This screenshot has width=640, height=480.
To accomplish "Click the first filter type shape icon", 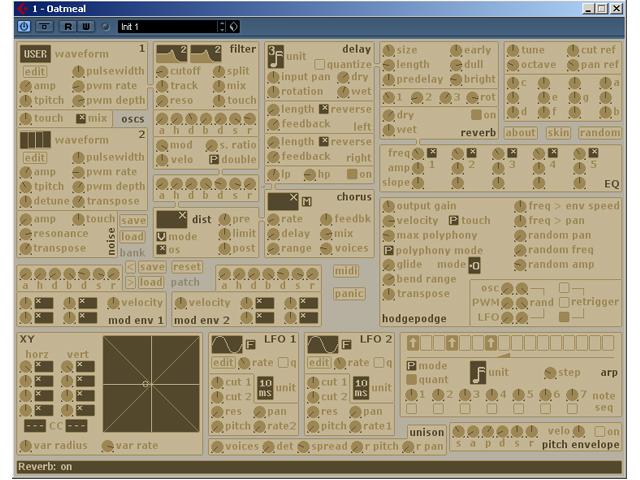I will tap(170, 53).
